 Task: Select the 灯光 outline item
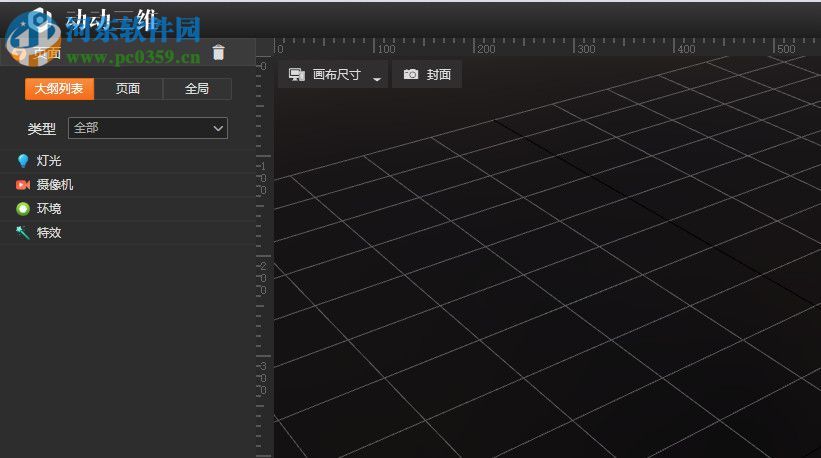pyautogui.click(x=128, y=161)
